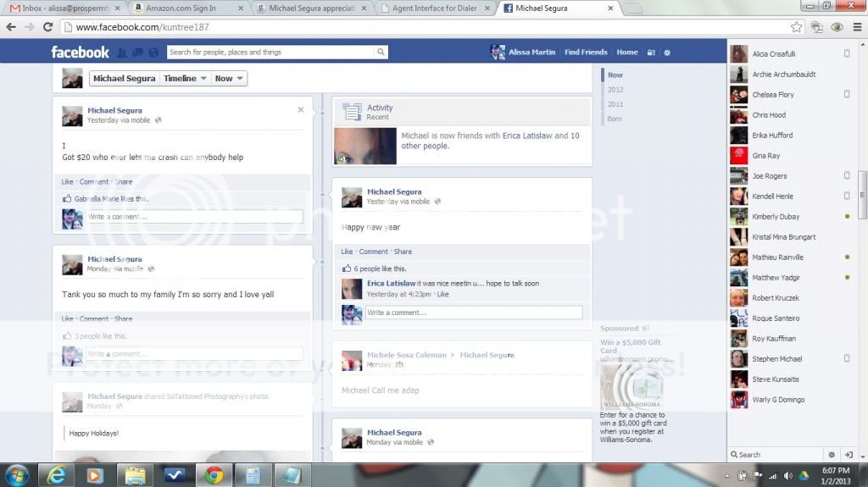Click Chrome forward arrow button
868x487 pixels.
tap(30, 26)
